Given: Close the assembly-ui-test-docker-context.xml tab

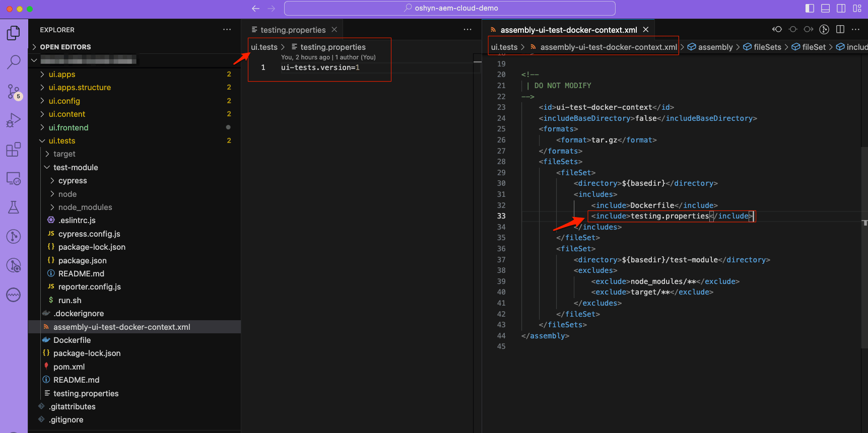Looking at the screenshot, I should pyautogui.click(x=646, y=30).
